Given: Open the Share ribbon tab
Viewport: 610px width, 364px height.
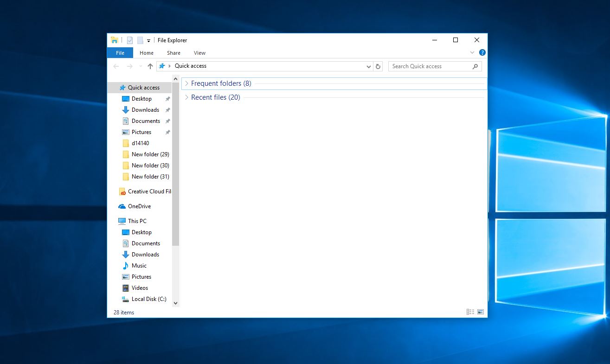Looking at the screenshot, I should pos(174,53).
